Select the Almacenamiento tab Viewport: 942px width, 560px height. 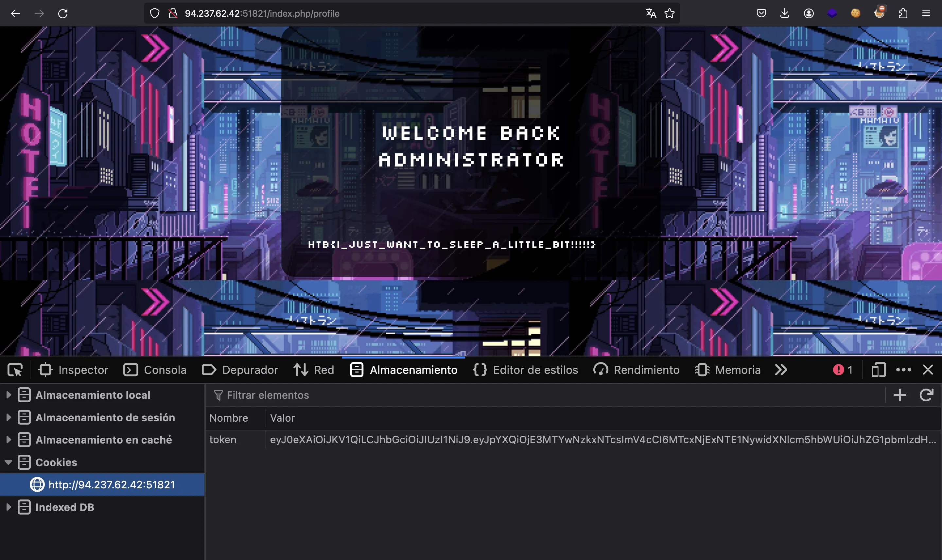click(x=404, y=370)
